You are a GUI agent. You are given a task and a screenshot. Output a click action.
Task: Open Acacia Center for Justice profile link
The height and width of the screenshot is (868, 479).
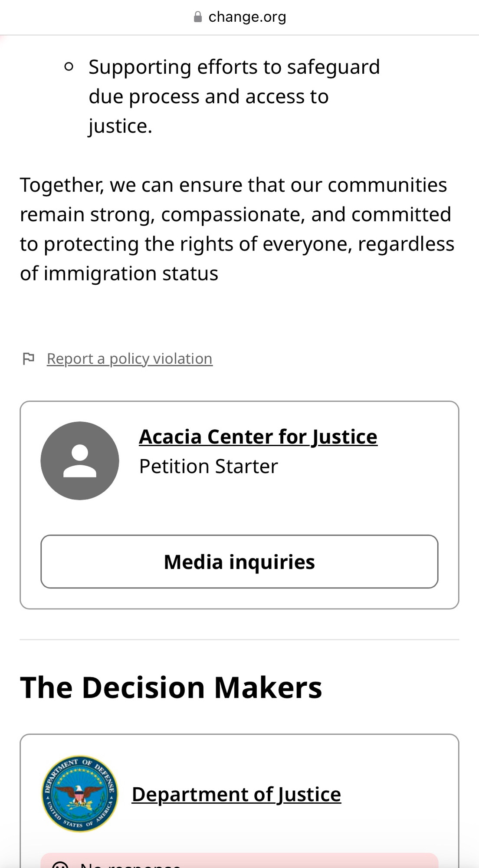[x=258, y=437]
